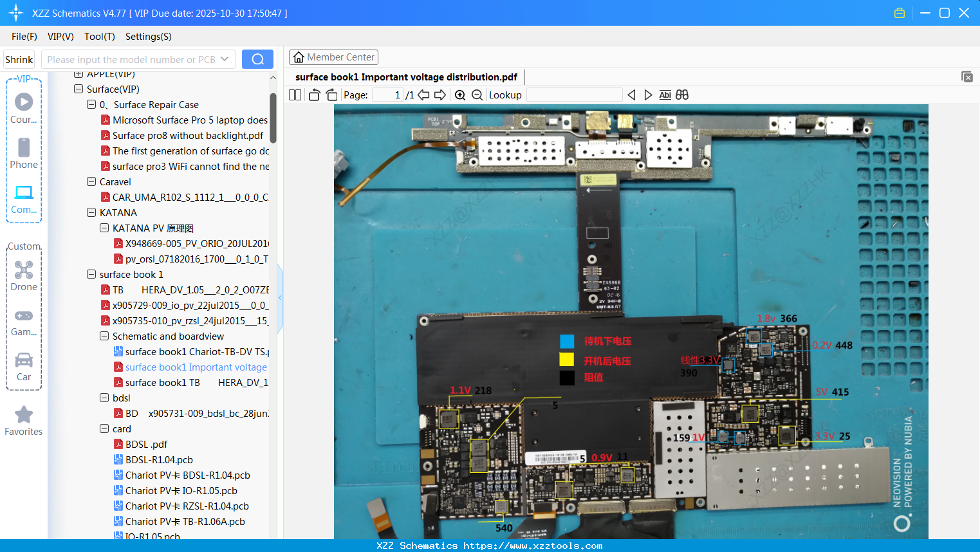Collapse the Caravel folder
The image size is (980, 552).
91,181
